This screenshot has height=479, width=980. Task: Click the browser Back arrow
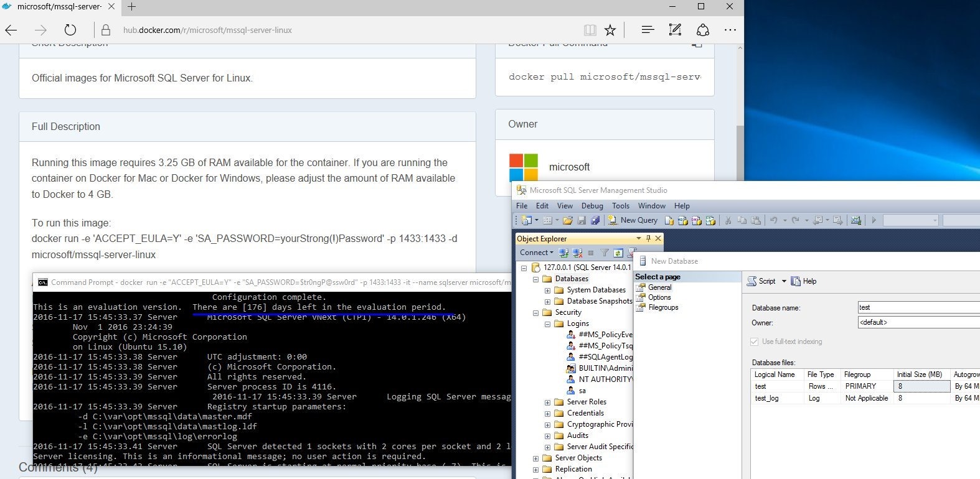(x=11, y=30)
